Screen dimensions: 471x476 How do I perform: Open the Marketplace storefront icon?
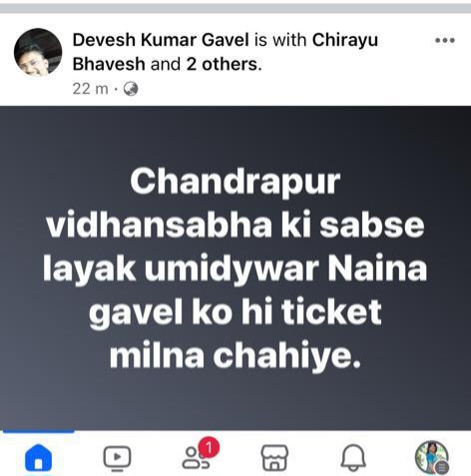point(274,458)
